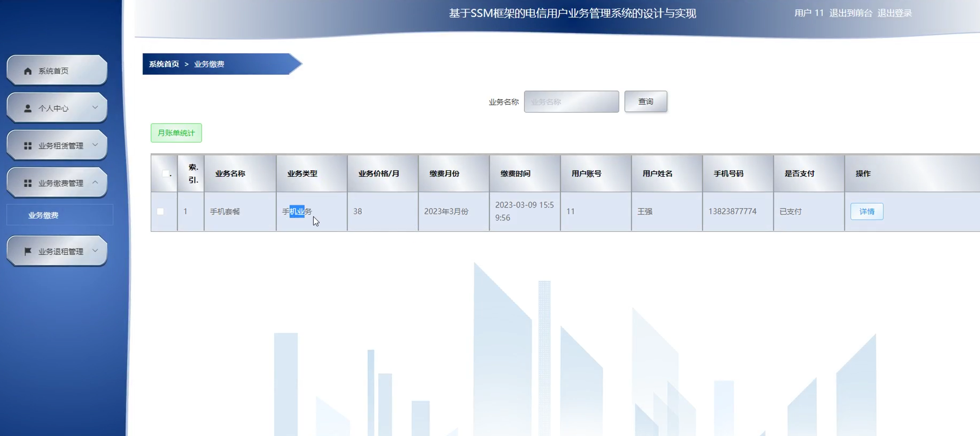
Task: Focus the 业务名称 search field
Action: coord(571,102)
